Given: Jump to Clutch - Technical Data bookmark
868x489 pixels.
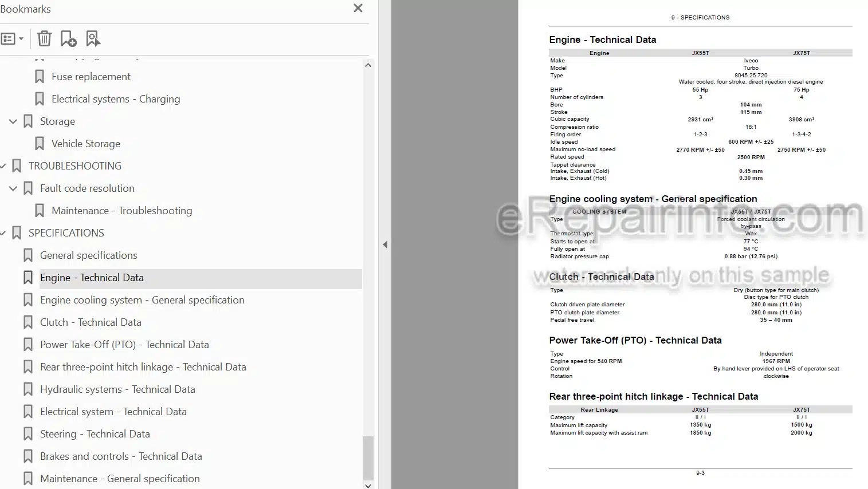Looking at the screenshot, I should 91,322.
